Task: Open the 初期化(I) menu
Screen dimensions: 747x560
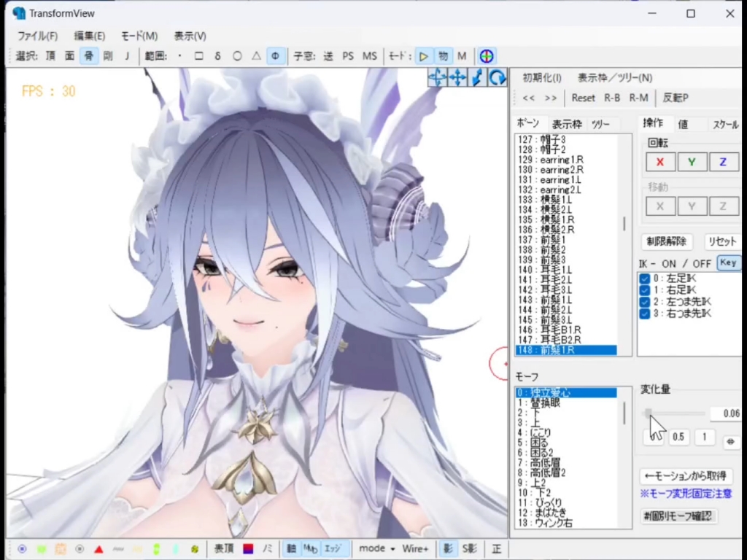Action: (x=542, y=77)
